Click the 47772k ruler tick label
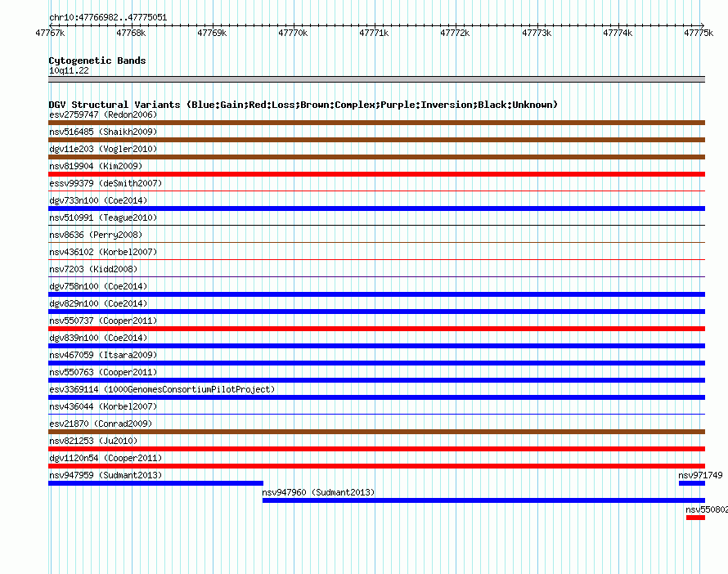 pos(455,33)
